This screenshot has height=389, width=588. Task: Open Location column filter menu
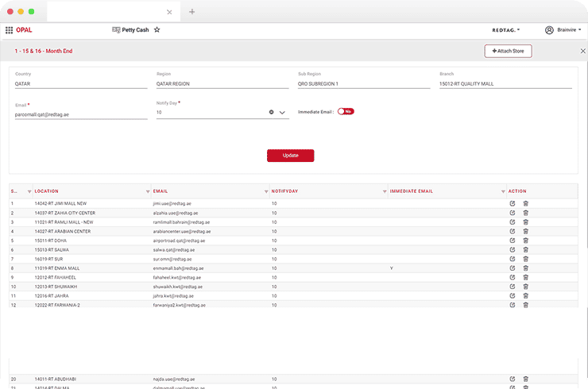[x=148, y=191]
